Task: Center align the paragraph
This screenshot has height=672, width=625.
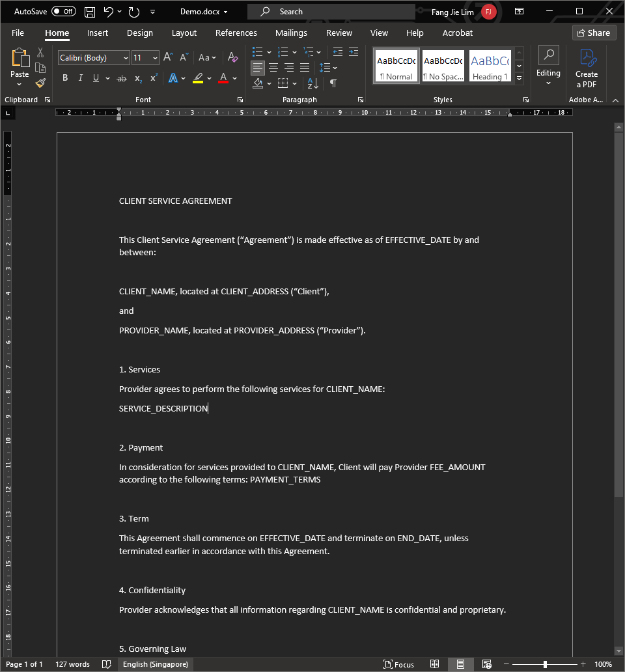Action: [273, 68]
